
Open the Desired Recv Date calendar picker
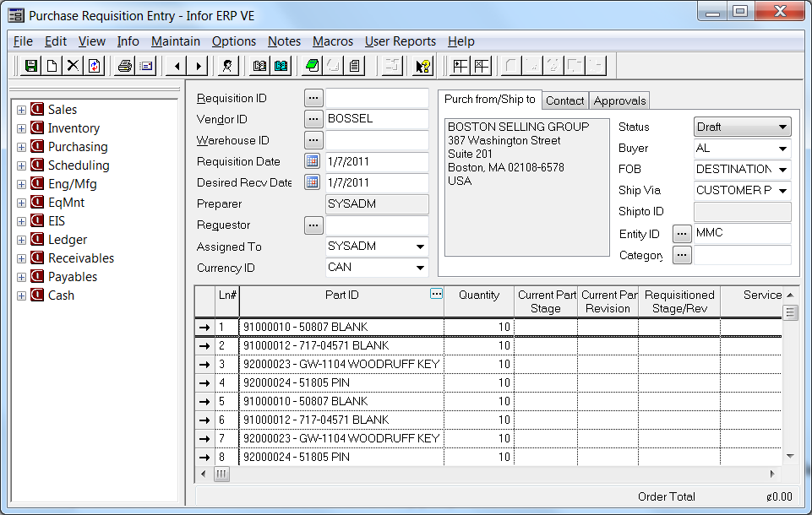coord(313,182)
